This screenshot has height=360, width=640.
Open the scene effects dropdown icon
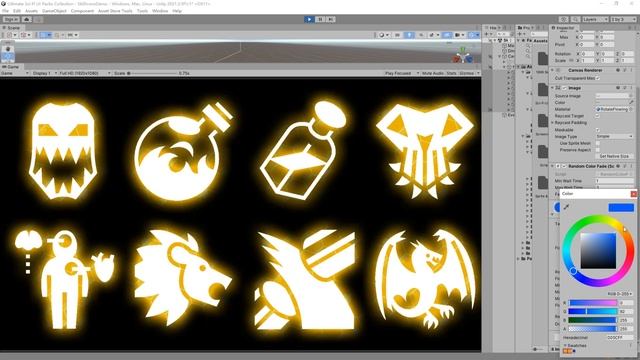pos(433,35)
